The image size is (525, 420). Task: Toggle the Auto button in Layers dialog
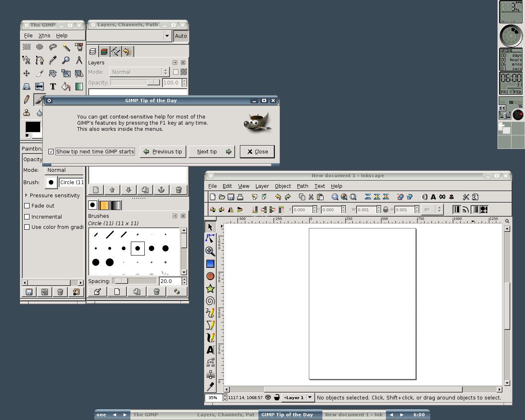click(x=180, y=36)
